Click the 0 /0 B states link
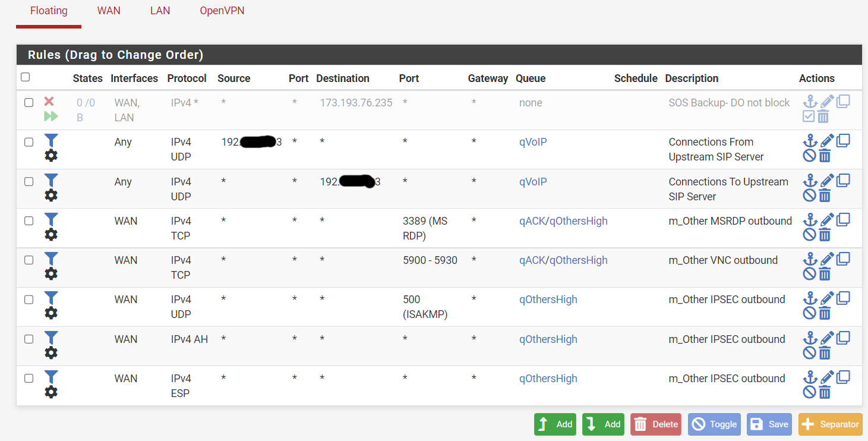The height and width of the screenshot is (441, 868). (86, 110)
